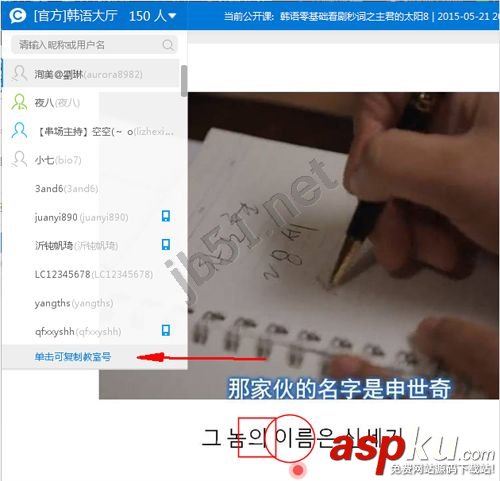
Task: Click the mobile device icon next to qfxxyshh
Action: point(166,330)
